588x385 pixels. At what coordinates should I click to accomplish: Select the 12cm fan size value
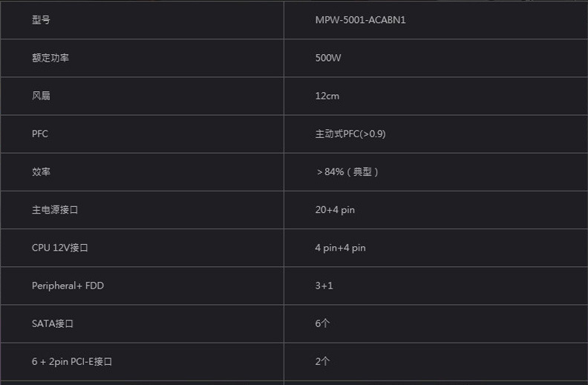(x=327, y=96)
